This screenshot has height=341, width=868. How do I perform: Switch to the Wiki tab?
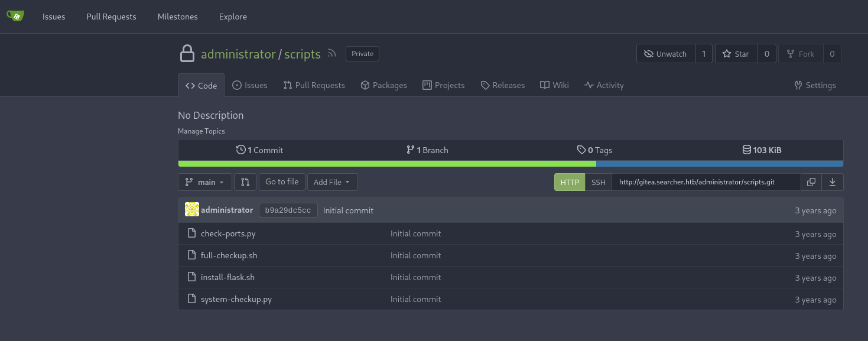click(x=554, y=85)
